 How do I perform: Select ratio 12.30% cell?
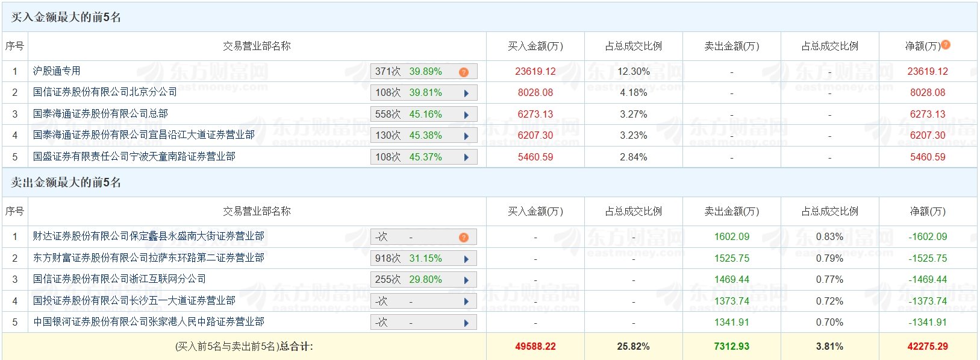(x=634, y=71)
